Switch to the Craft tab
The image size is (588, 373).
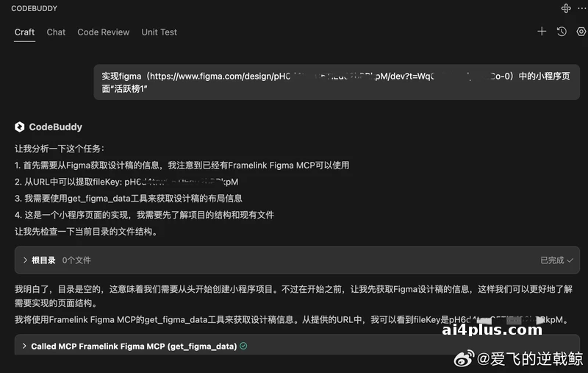coord(24,32)
